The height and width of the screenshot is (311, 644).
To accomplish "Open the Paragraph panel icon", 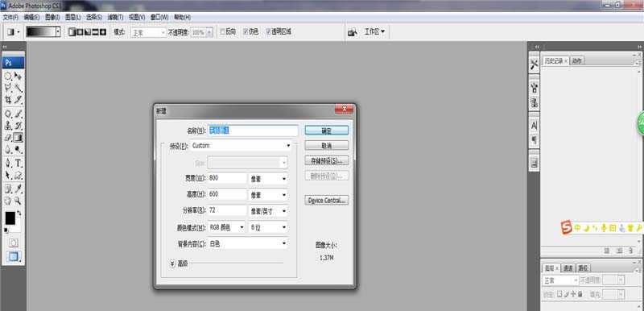I will coord(534,140).
